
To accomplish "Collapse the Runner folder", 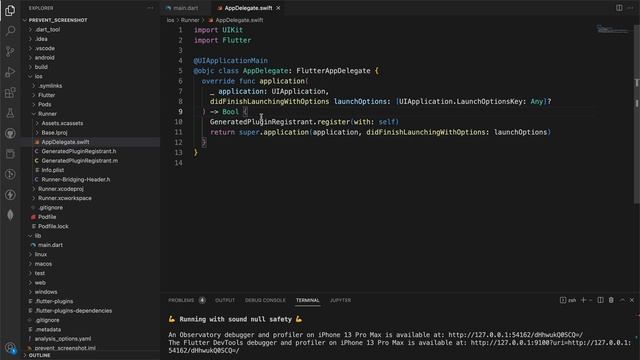I will click(x=47, y=114).
